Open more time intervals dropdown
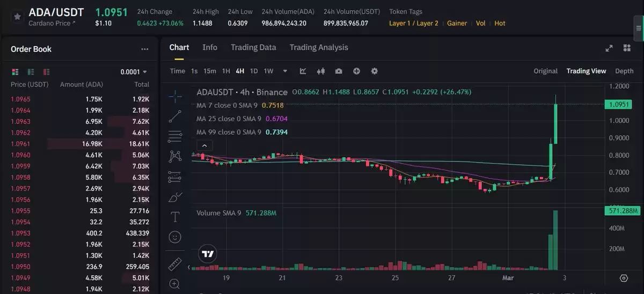 (285, 71)
